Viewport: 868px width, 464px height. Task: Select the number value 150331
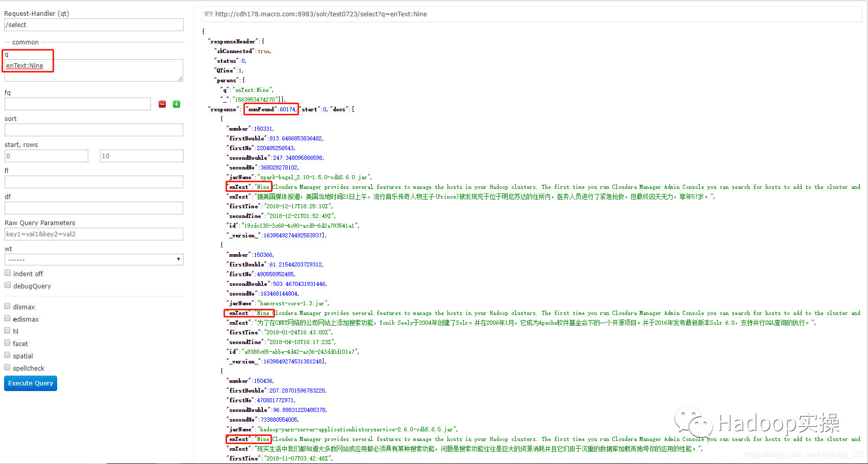point(263,129)
